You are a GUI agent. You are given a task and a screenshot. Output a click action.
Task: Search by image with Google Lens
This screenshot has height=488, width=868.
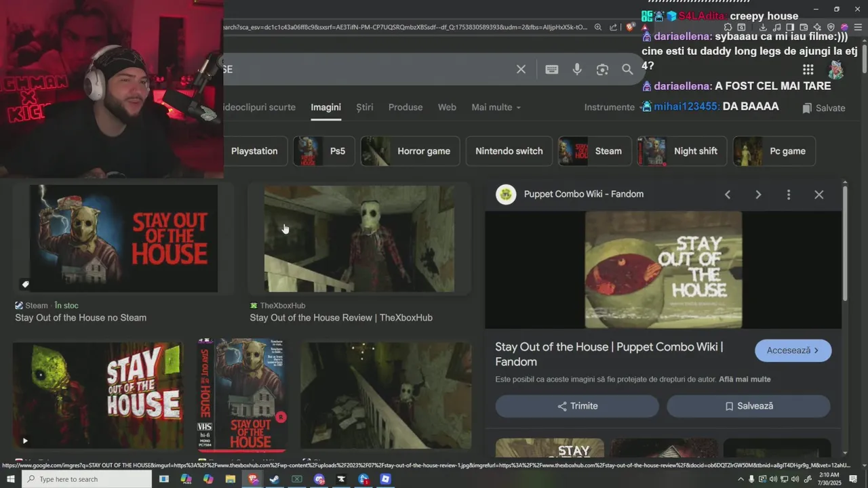point(602,69)
